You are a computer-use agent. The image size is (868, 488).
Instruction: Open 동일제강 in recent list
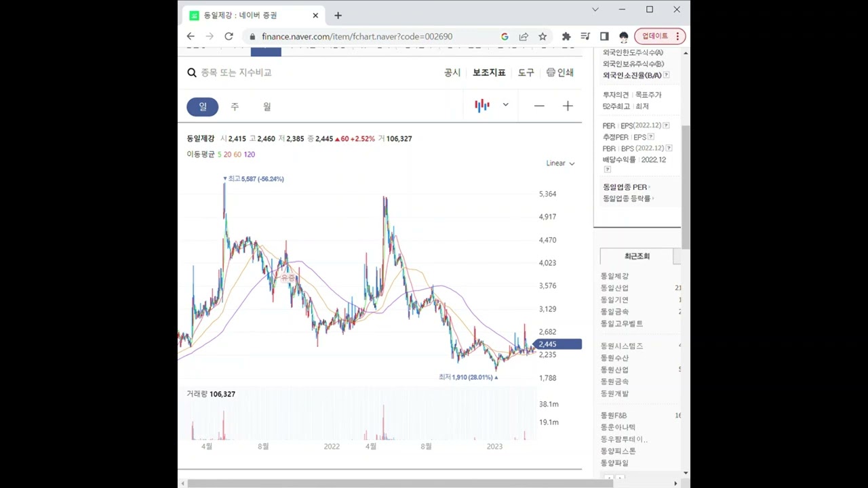(614, 276)
